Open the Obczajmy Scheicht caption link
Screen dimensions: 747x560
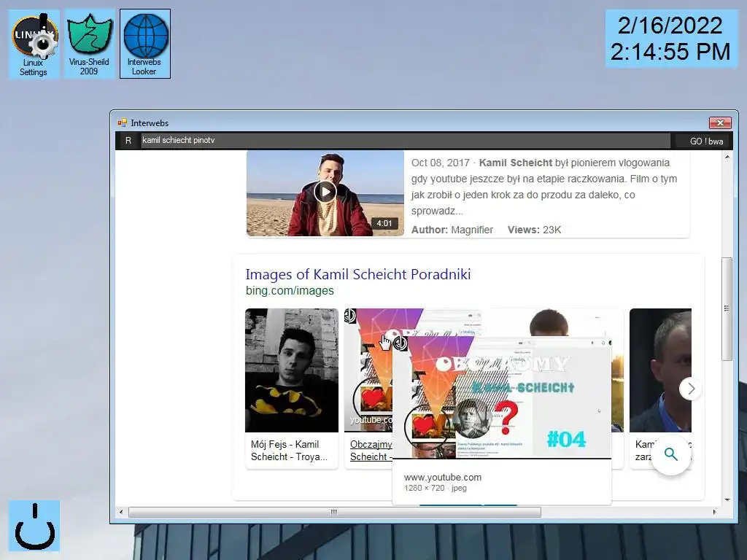click(370, 451)
